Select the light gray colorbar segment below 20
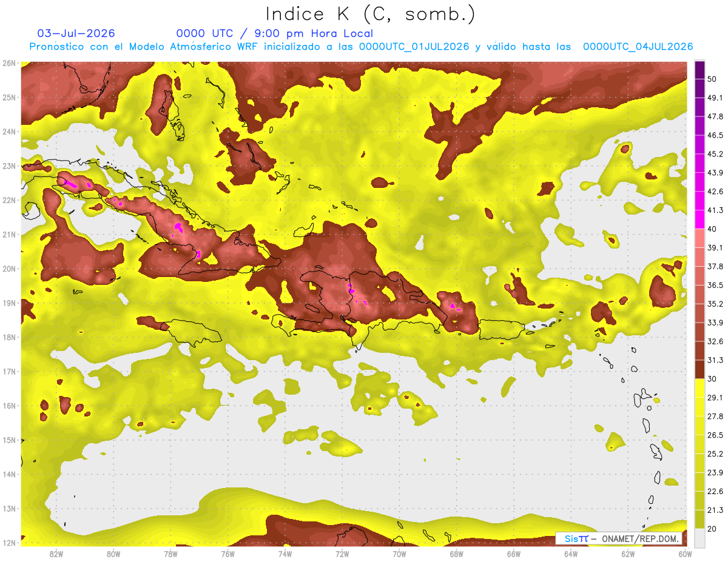728x562 pixels. pyautogui.click(x=699, y=537)
